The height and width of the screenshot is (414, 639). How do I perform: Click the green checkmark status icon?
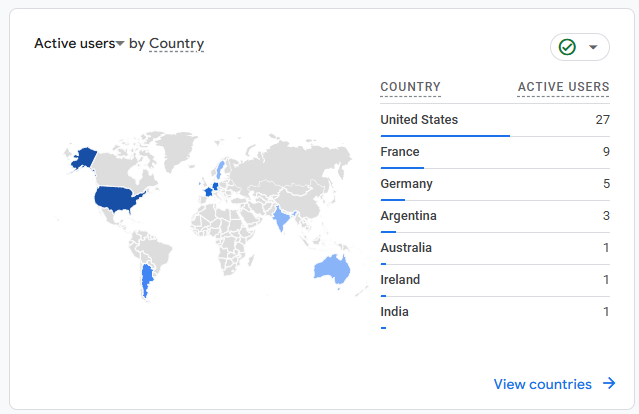(x=567, y=47)
